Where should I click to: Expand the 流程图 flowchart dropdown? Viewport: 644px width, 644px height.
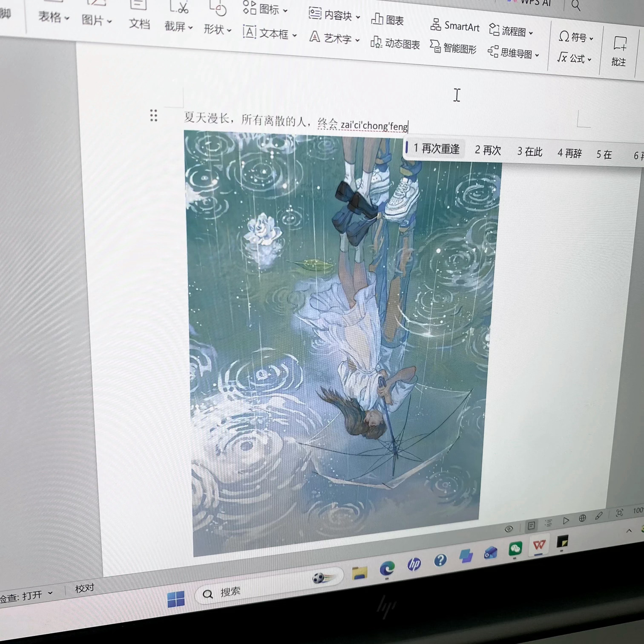click(512, 31)
